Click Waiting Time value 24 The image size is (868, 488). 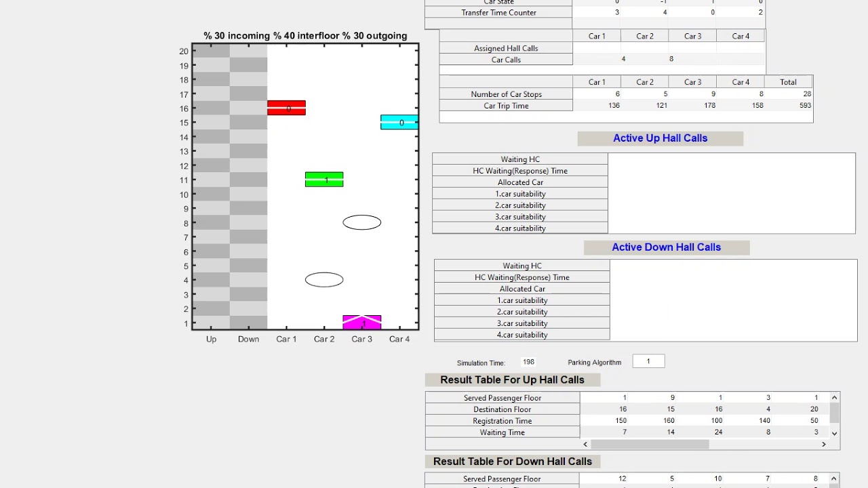click(x=719, y=432)
